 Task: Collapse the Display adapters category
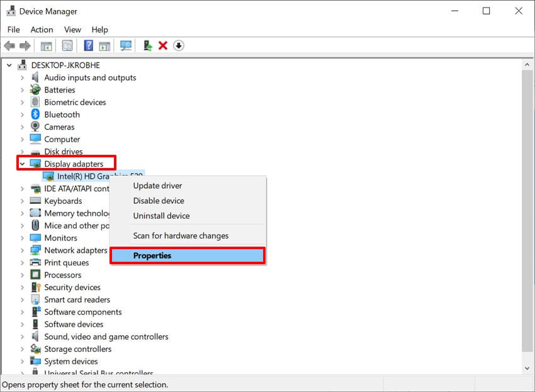pos(21,163)
